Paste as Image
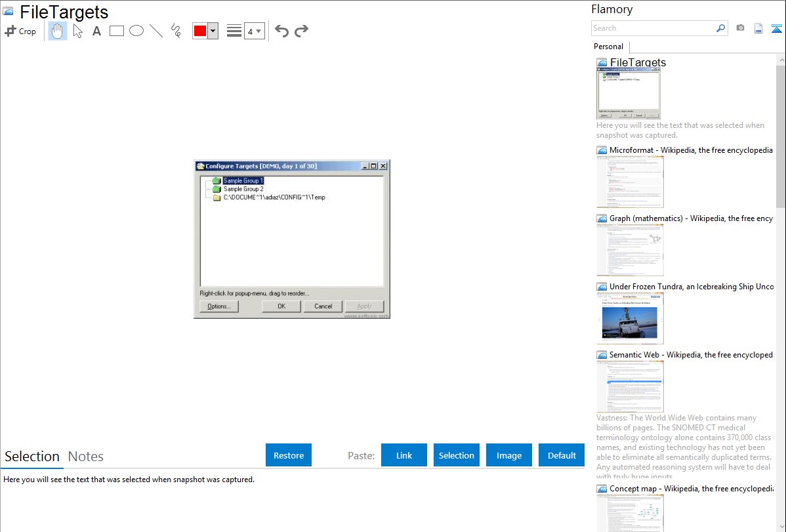786x532 pixels. [508, 455]
